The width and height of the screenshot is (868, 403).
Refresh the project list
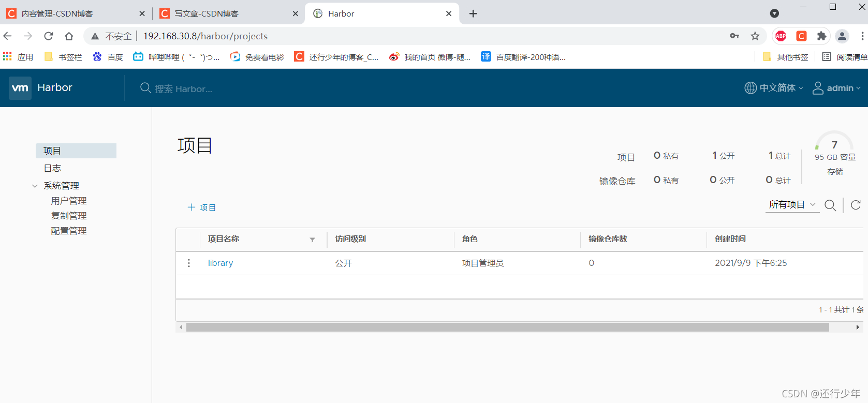(x=856, y=205)
